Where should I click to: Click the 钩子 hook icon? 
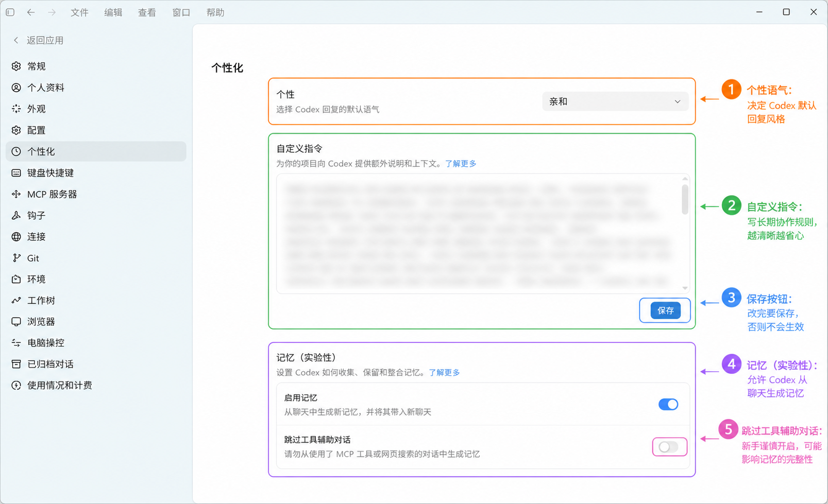16,215
